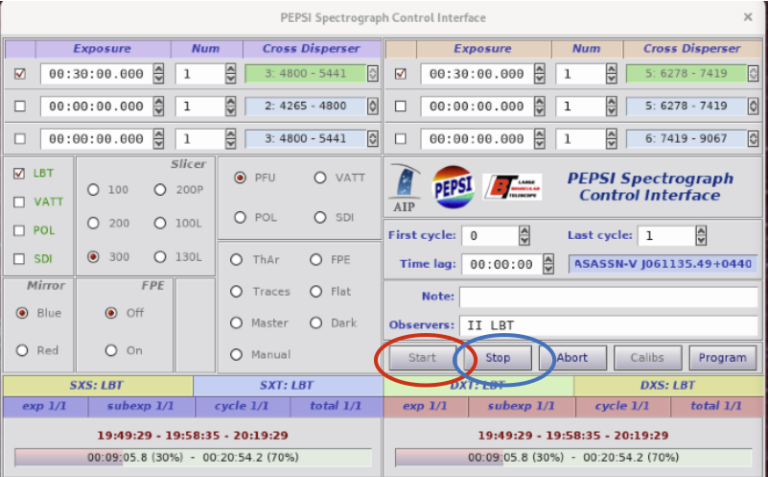Toggle the POL checkbox on left
This screenshot has width=768, height=477.
(x=20, y=230)
